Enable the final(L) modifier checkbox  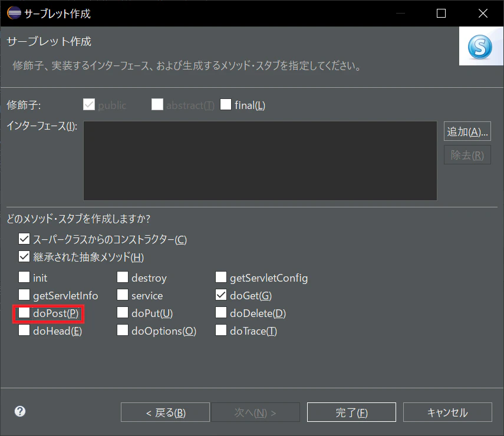(226, 104)
